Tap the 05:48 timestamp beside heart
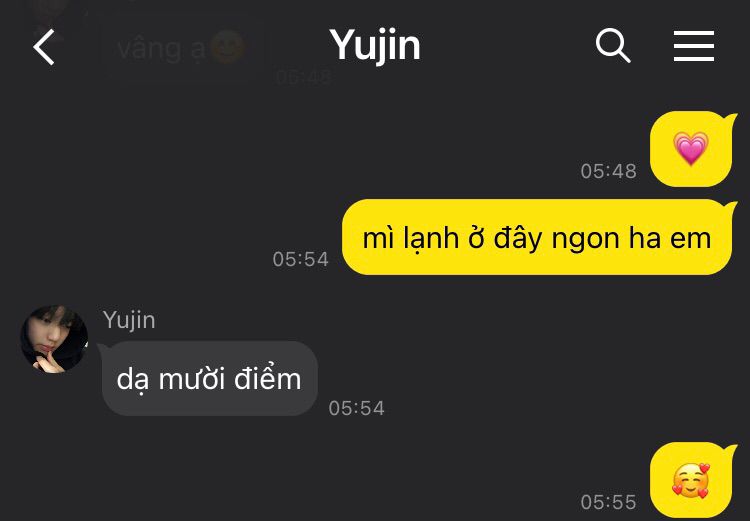750x521 pixels. click(608, 171)
